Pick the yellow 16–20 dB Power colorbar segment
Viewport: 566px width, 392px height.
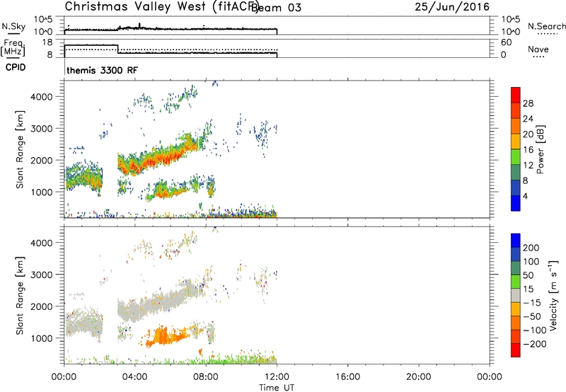[516, 142]
